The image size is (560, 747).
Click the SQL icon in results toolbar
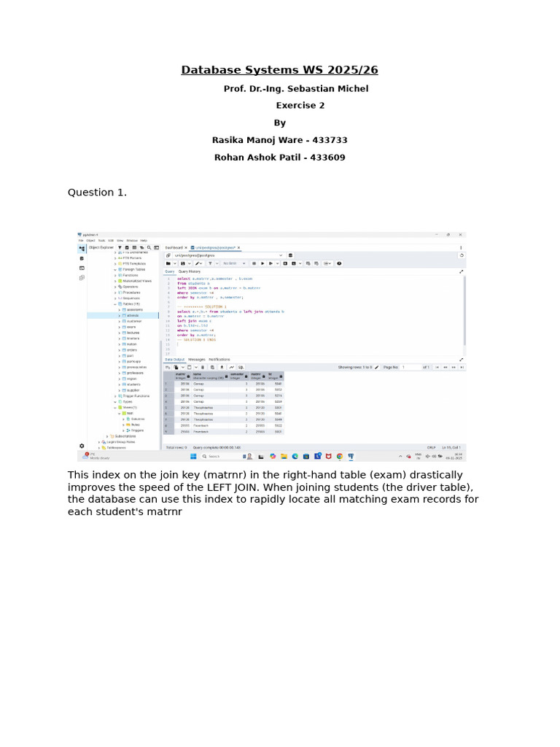point(241,368)
